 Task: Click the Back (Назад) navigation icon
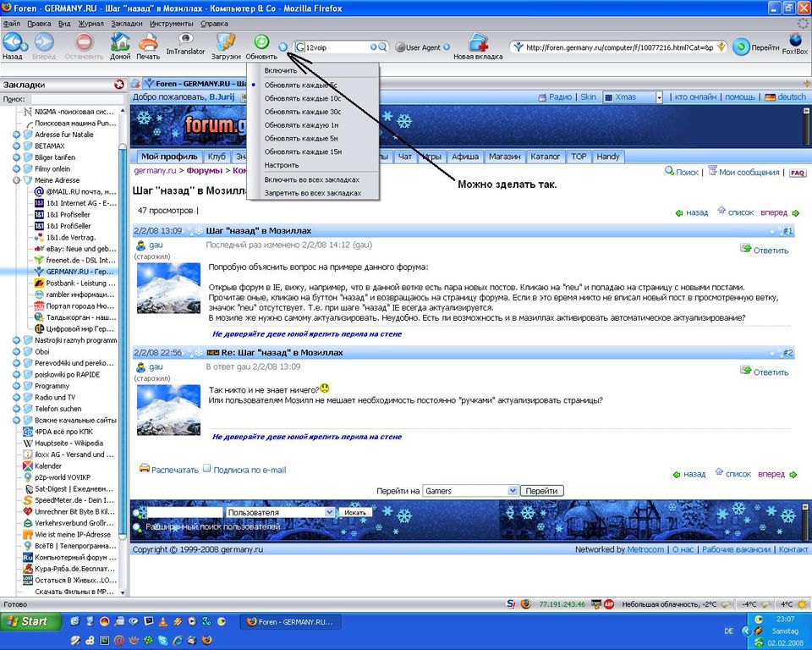tap(13, 42)
